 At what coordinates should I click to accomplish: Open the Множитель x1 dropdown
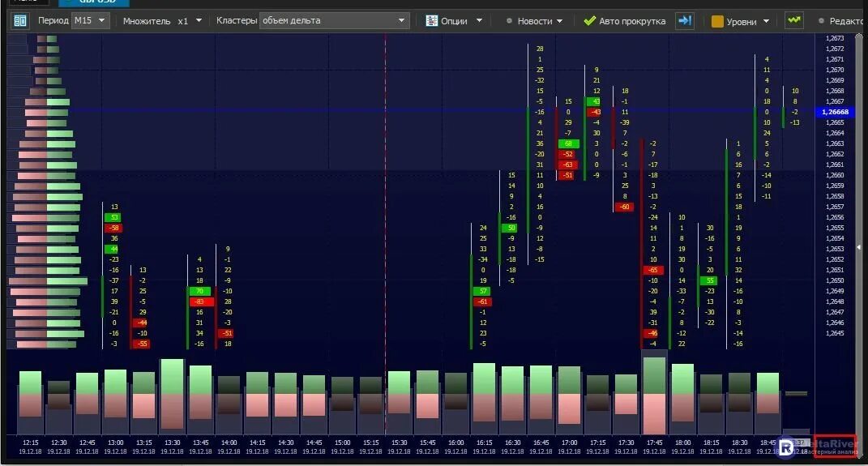pyautogui.click(x=199, y=20)
